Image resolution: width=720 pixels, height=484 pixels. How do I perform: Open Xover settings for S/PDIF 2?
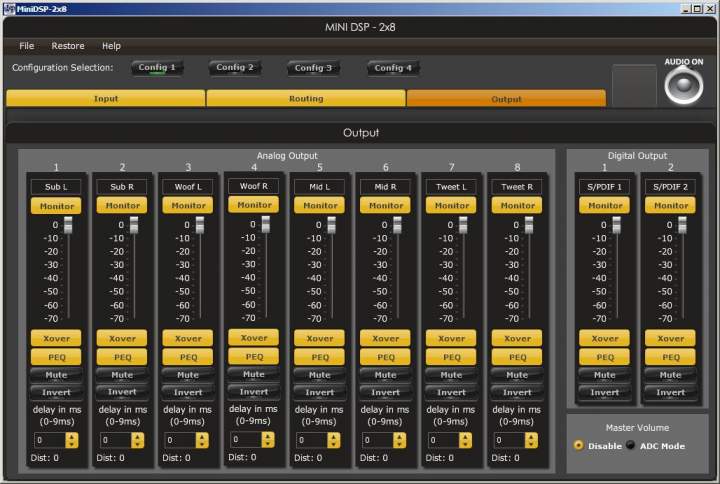[x=670, y=338]
